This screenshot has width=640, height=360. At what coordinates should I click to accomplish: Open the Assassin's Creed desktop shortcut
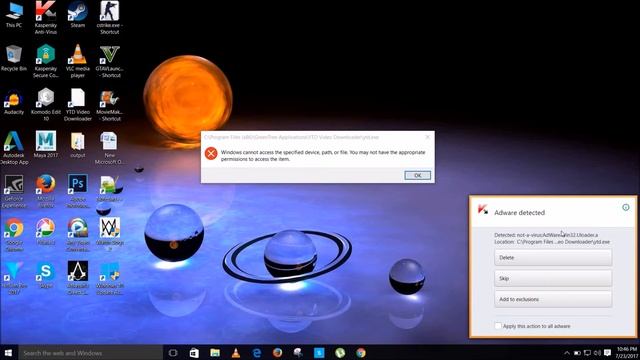(x=78, y=278)
